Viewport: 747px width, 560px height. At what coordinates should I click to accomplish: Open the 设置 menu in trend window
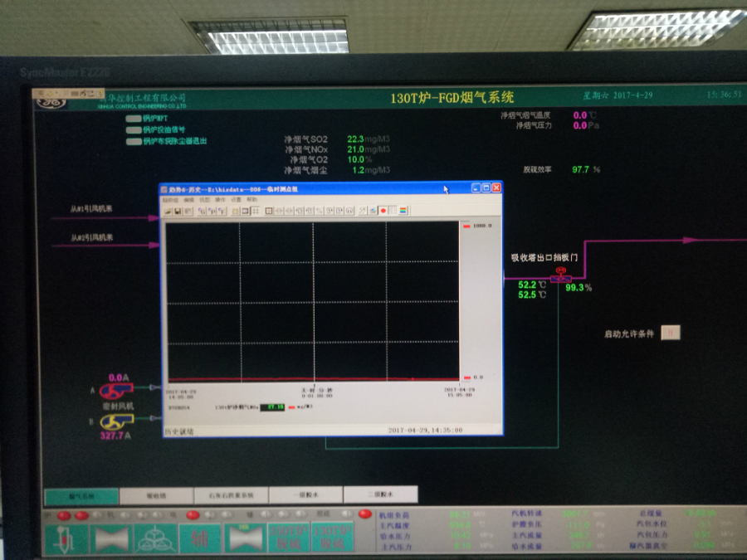click(x=236, y=200)
